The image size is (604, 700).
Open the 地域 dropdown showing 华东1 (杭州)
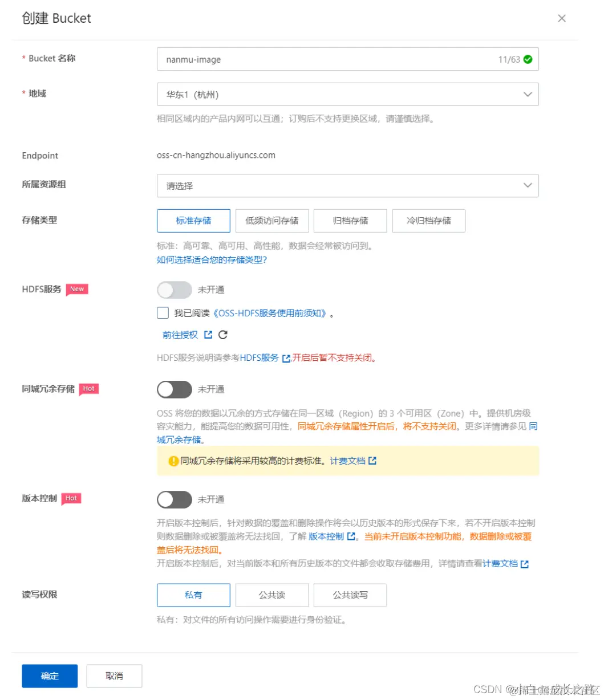click(347, 94)
